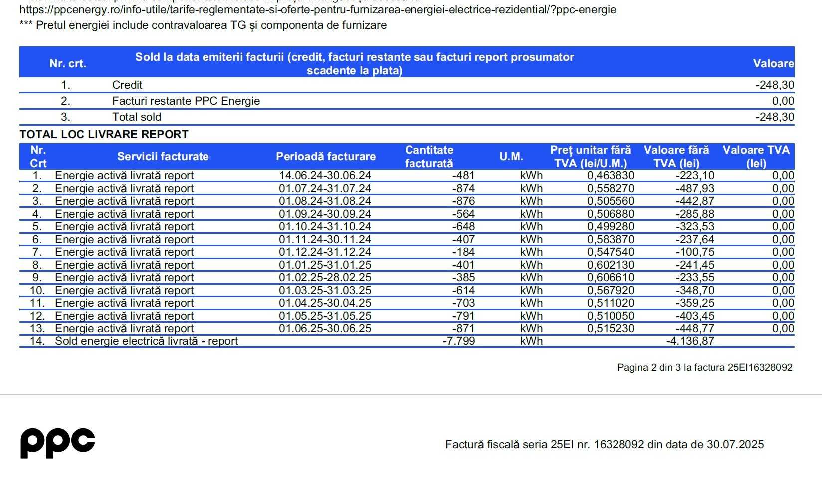
Task: Select the Credit value -248,30
Action: click(775, 85)
